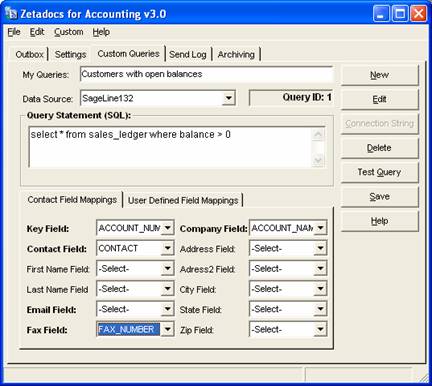Click the Zetadocs app icon in title bar

pos(11,14)
